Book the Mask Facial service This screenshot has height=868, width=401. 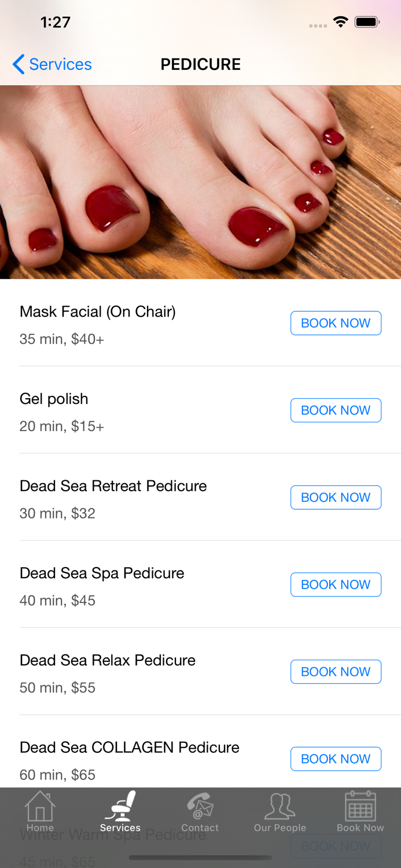(x=336, y=323)
